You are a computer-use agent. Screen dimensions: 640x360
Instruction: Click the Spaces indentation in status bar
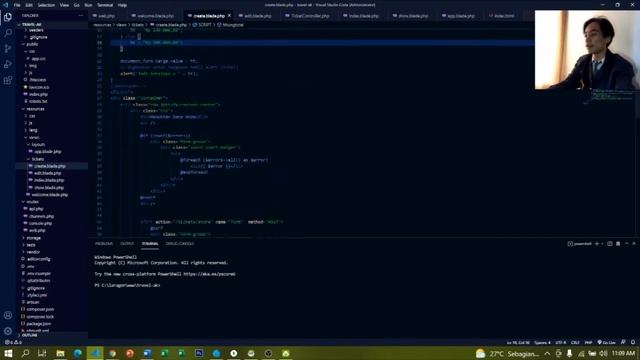point(542,342)
